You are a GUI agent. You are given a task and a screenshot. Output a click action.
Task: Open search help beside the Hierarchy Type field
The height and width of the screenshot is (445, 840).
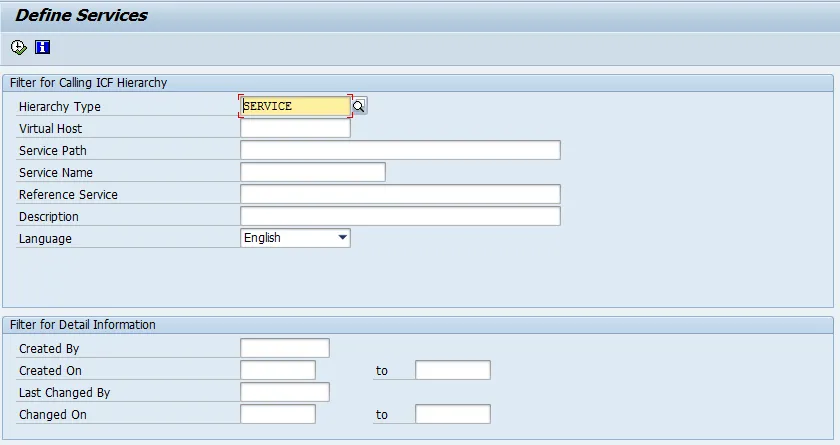coord(359,106)
